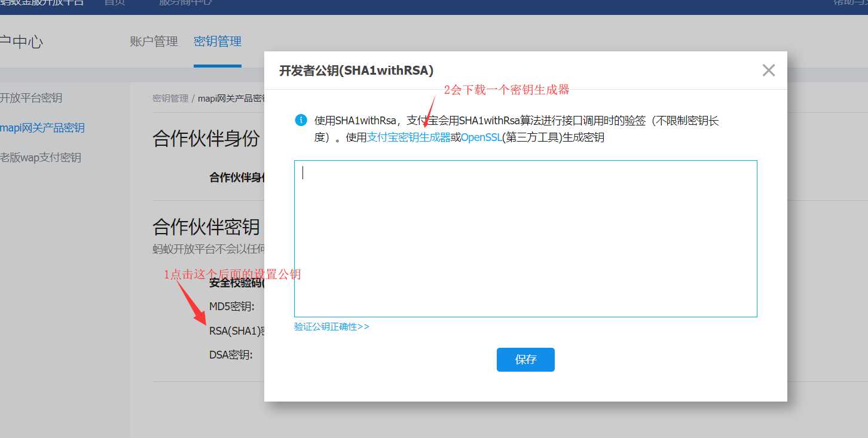Screen dimensions: 868x438
Task: Click the 合作伙伴身份 heading
Action: click(x=206, y=139)
